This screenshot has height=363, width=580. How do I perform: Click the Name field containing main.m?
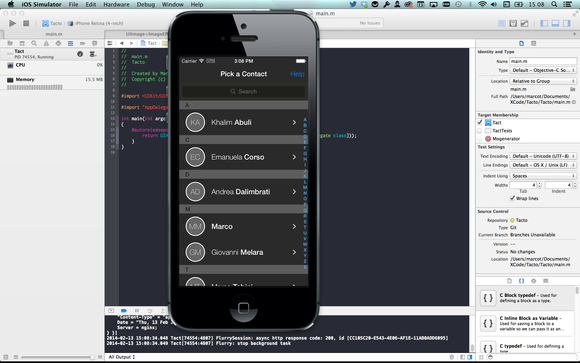(543, 61)
